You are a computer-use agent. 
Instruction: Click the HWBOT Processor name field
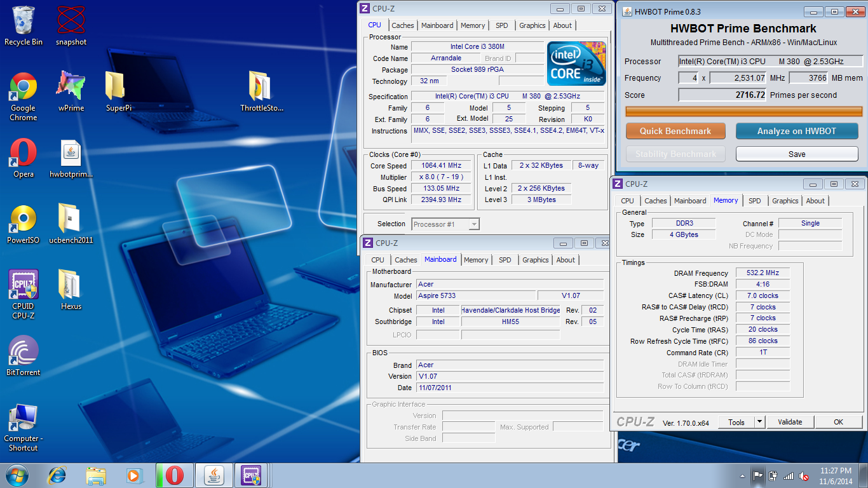click(771, 62)
